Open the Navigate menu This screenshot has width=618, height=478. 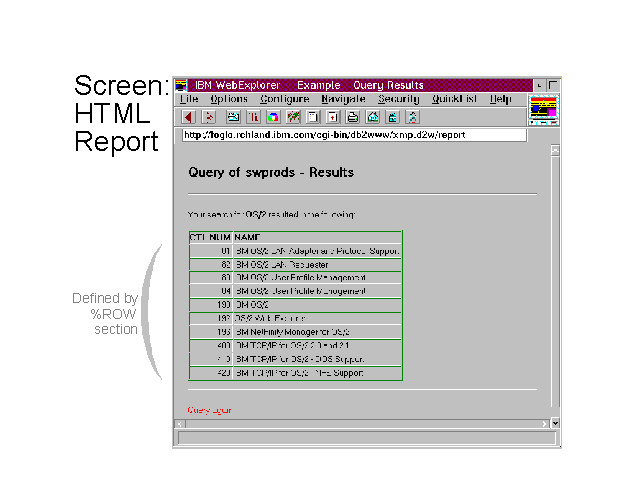[x=343, y=99]
